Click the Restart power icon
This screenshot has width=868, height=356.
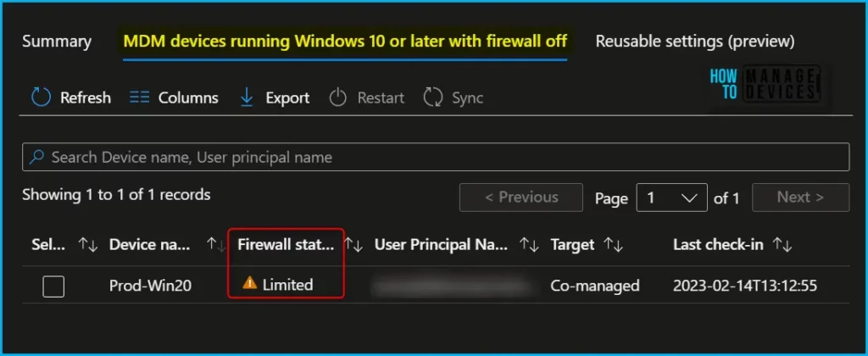click(x=337, y=98)
